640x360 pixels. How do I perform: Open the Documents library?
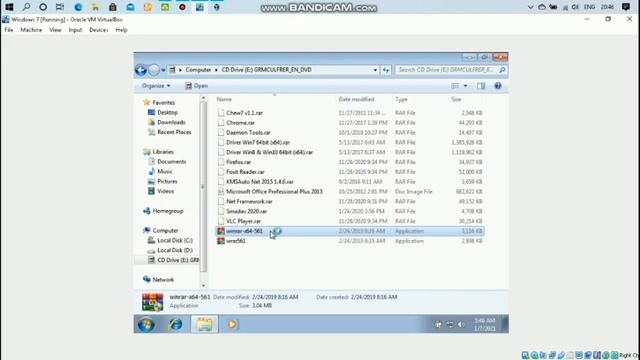pos(171,162)
